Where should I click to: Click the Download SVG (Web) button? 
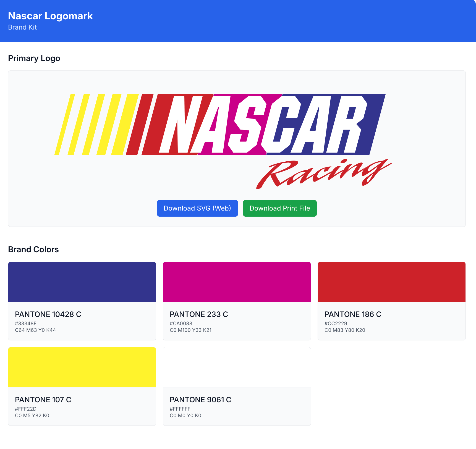click(x=197, y=208)
